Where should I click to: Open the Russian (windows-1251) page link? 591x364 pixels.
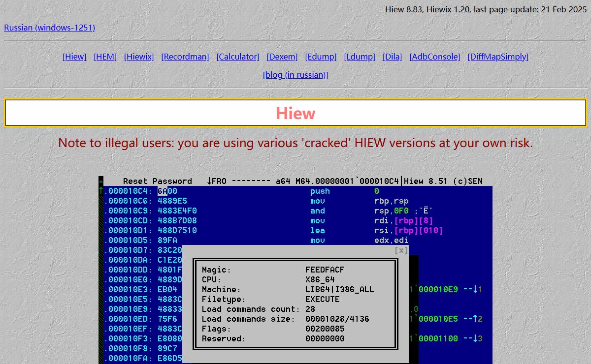point(49,28)
